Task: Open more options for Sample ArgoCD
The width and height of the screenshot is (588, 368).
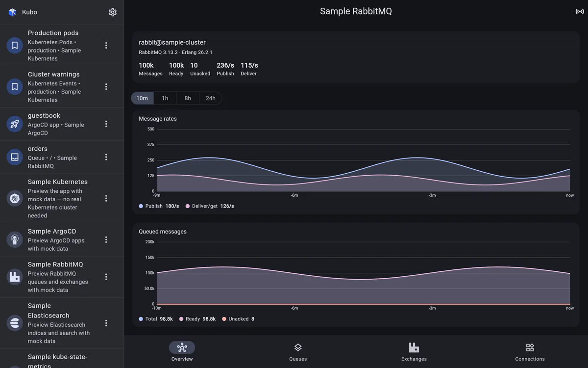Action: pyautogui.click(x=106, y=239)
